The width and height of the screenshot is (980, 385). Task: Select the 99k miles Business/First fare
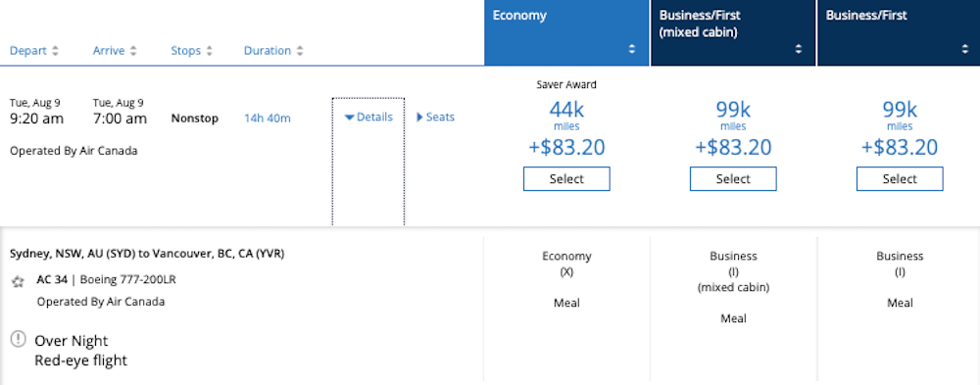pyautogui.click(x=900, y=178)
